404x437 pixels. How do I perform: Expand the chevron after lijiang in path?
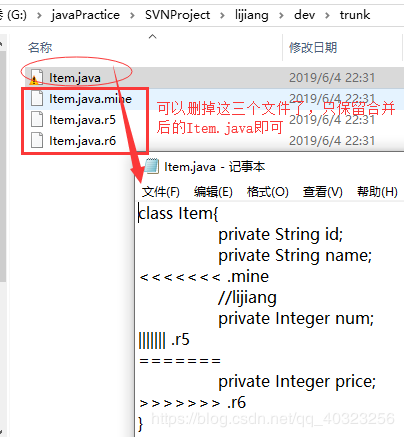(281, 15)
